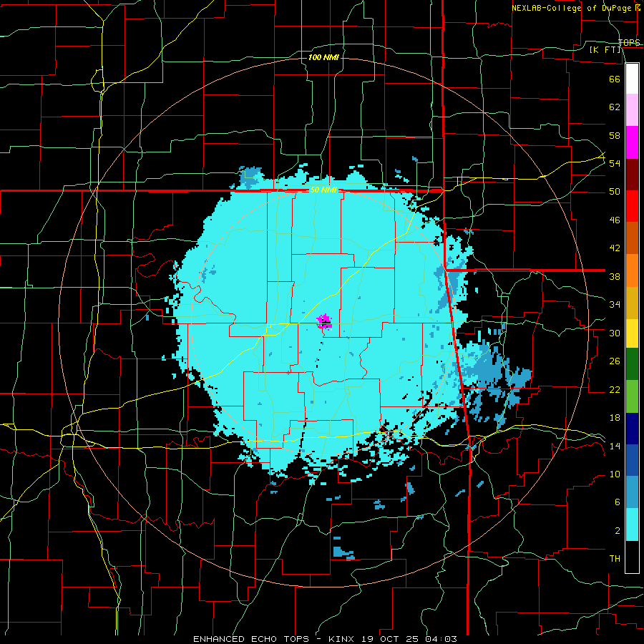The width and height of the screenshot is (644, 644).
Task: Click the legend value 10
Action: click(615, 474)
